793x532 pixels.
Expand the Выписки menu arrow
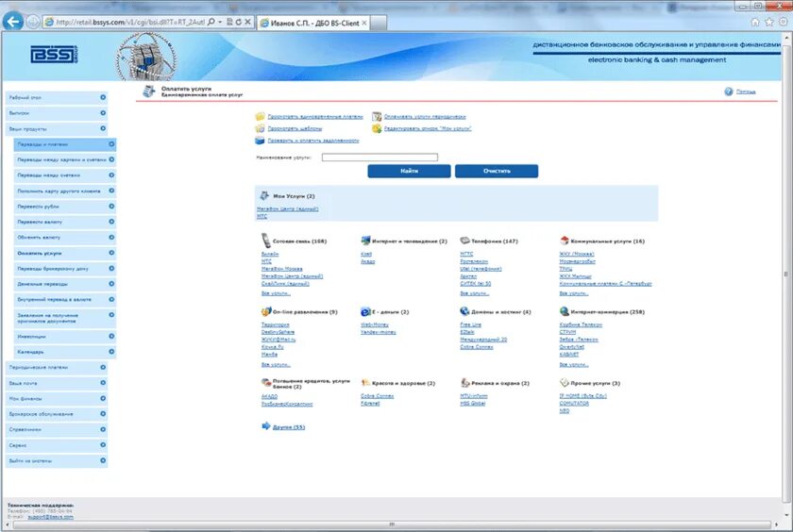(x=103, y=112)
